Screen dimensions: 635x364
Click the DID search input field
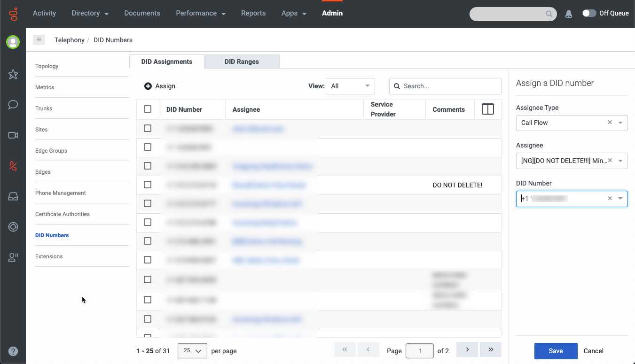449,86
